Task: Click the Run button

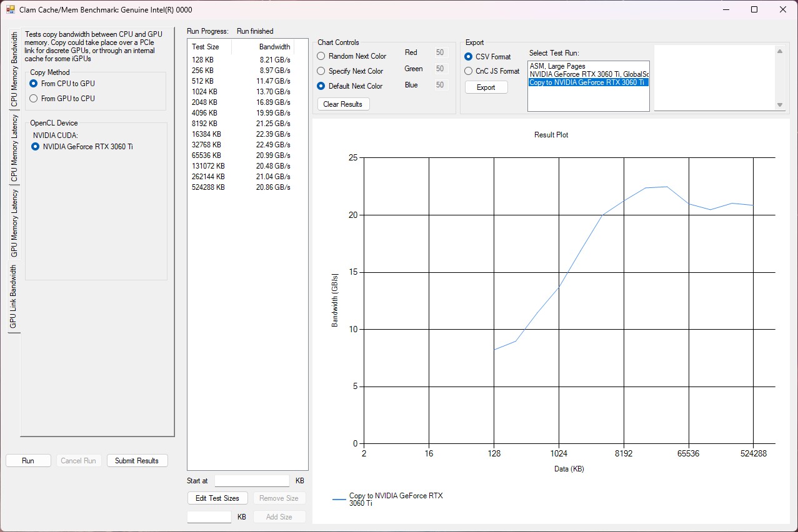Action: tap(28, 461)
